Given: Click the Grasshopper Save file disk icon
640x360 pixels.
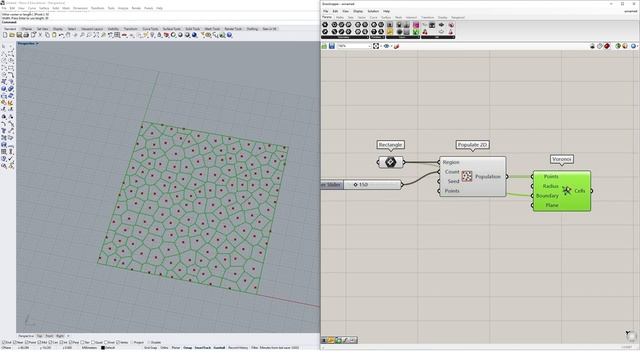Looking at the screenshot, I should click(332, 46).
